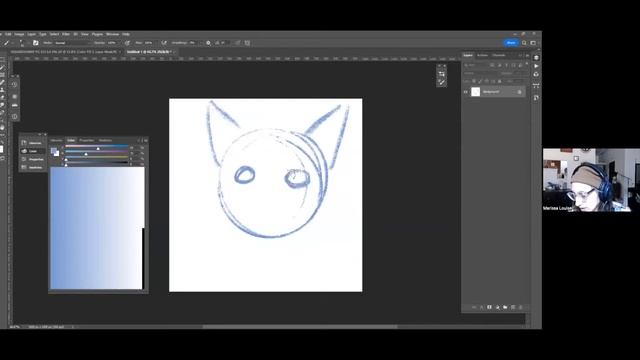Viewport: 640px width, 360px height.
Task: Click the blue Share button
Action: pos(511,43)
